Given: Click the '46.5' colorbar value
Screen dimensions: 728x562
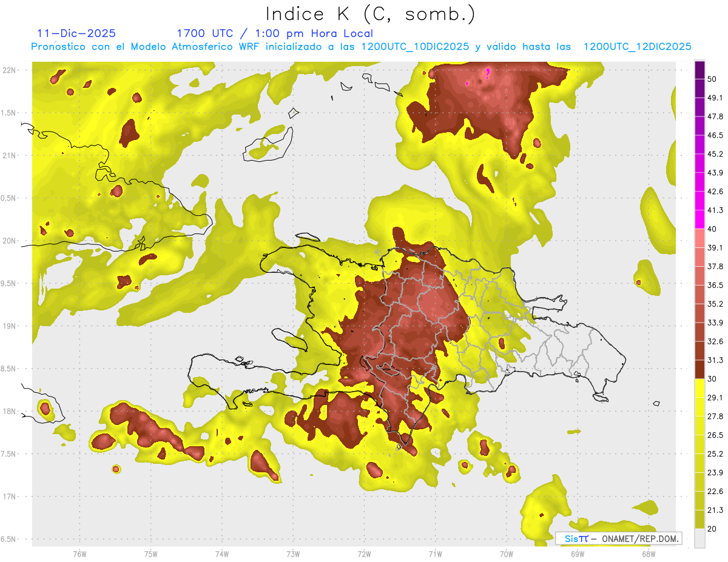Looking at the screenshot, I should click(x=715, y=135).
